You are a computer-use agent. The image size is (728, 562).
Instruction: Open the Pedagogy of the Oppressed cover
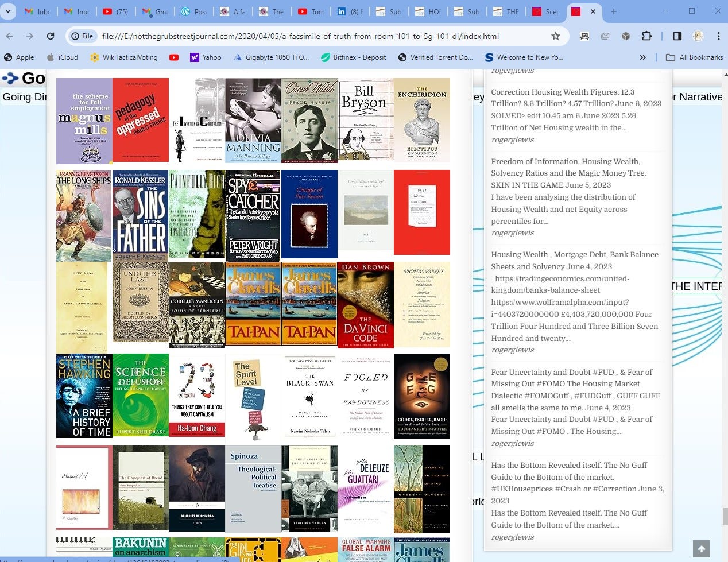(141, 120)
